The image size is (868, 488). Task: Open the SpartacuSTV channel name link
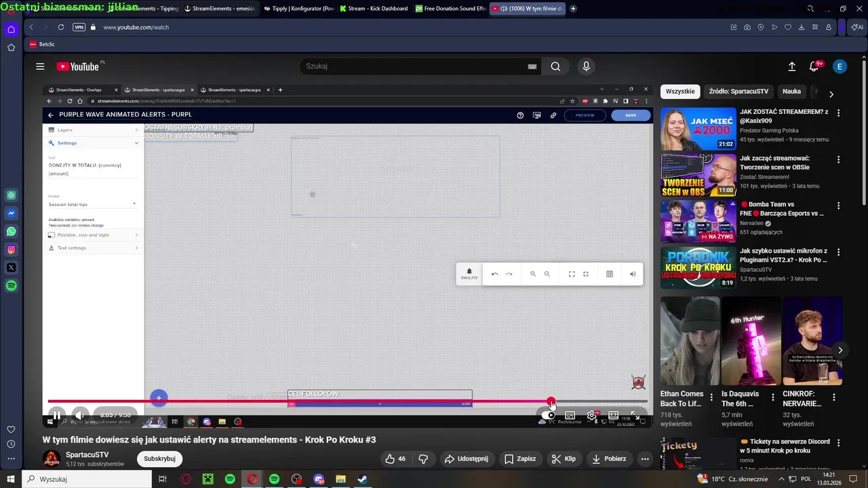point(87,455)
